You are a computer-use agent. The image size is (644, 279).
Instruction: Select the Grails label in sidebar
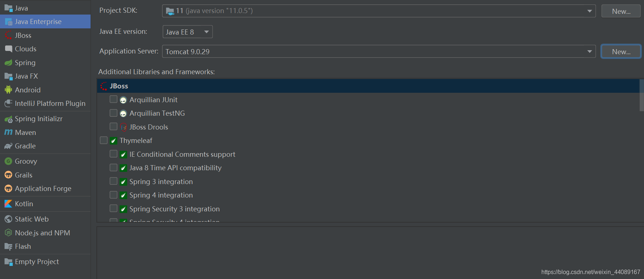tap(24, 175)
